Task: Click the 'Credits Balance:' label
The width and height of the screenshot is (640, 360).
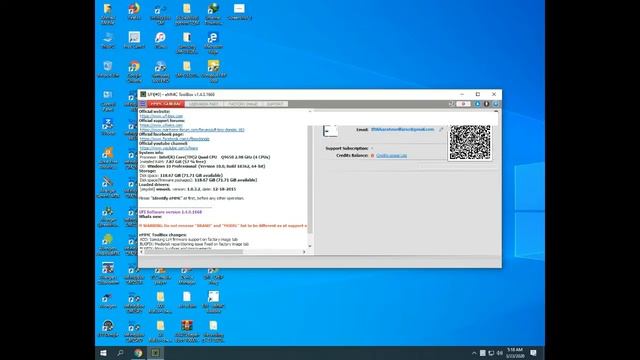Action: [352, 156]
